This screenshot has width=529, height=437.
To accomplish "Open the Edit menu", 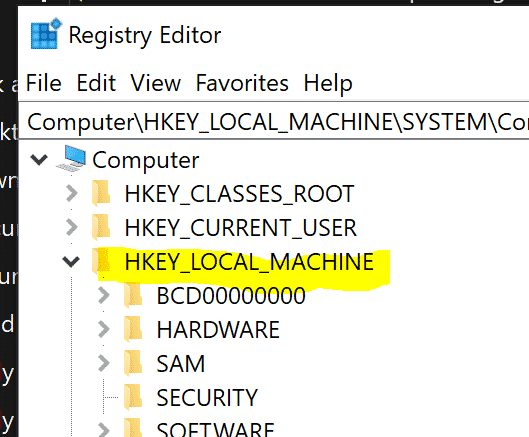I will (96, 83).
